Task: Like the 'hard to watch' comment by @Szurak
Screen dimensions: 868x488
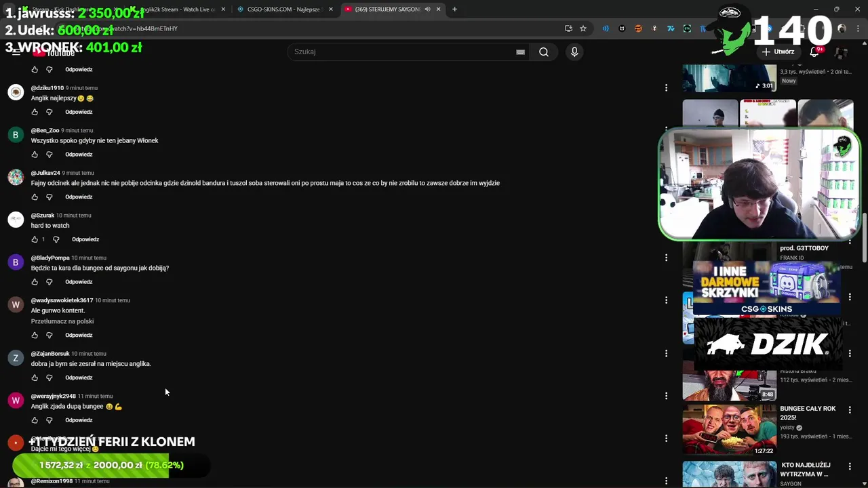Action: tap(35, 239)
